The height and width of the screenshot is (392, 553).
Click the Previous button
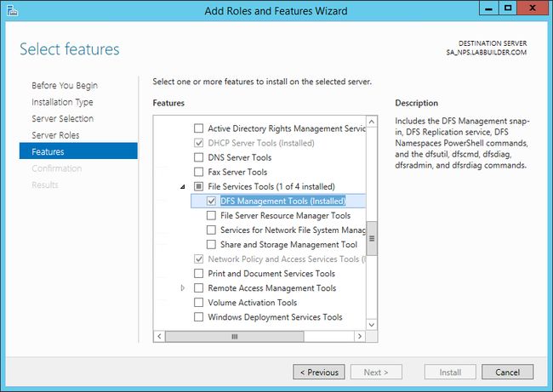[319, 372]
